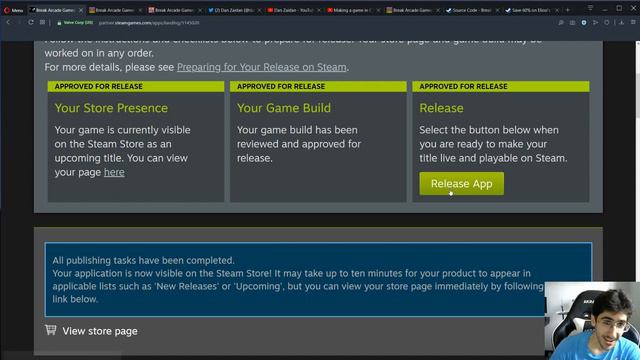This screenshot has height=360, width=640.
Task: Click the blue ad blocker shield icon
Action: 584,23
